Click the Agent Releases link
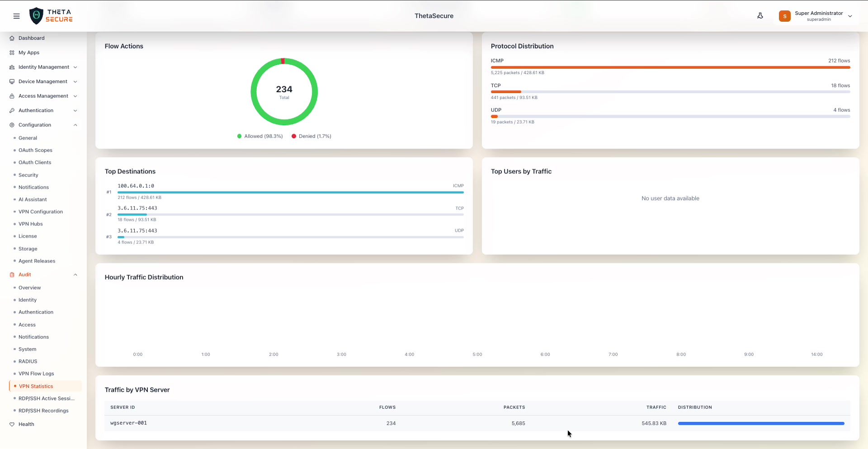Image resolution: width=868 pixels, height=449 pixels. [37, 261]
